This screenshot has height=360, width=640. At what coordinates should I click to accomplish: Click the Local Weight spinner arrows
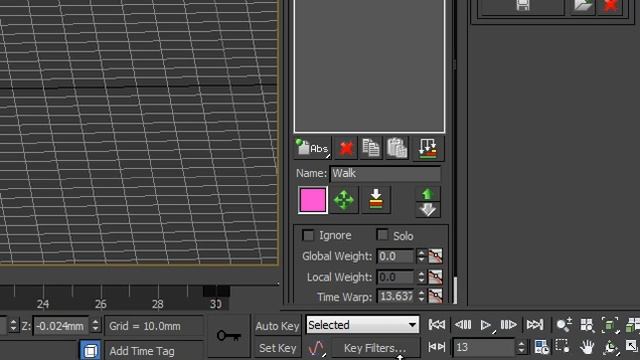point(421,277)
